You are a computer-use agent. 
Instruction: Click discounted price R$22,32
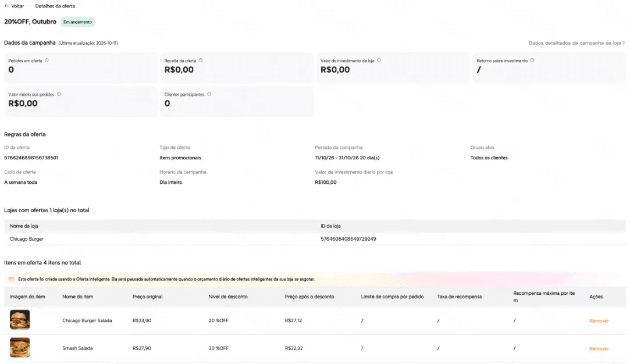[x=294, y=348]
